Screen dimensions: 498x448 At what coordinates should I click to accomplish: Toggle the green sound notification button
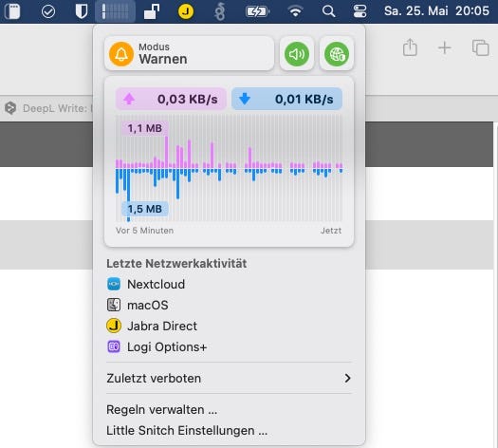pyautogui.click(x=297, y=54)
